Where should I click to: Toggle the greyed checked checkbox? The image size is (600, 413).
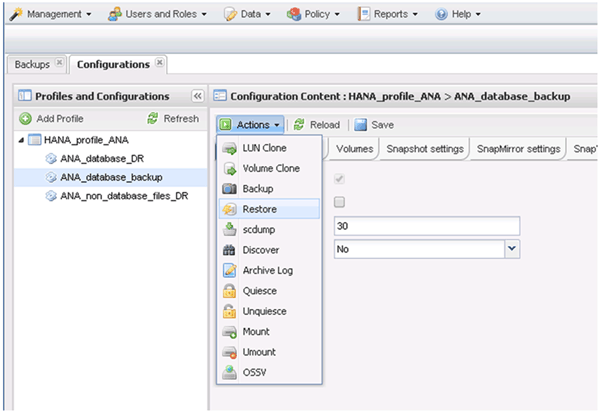click(339, 179)
